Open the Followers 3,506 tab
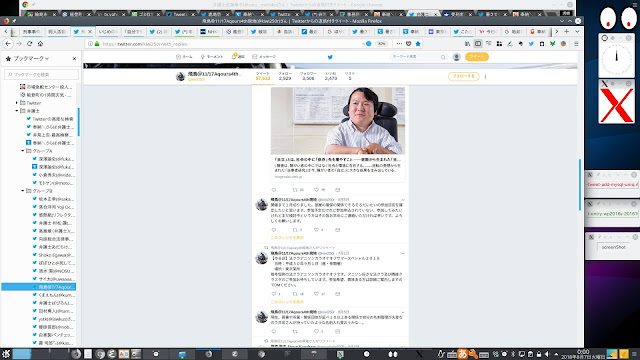The width and height of the screenshot is (640, 360). coord(308,76)
